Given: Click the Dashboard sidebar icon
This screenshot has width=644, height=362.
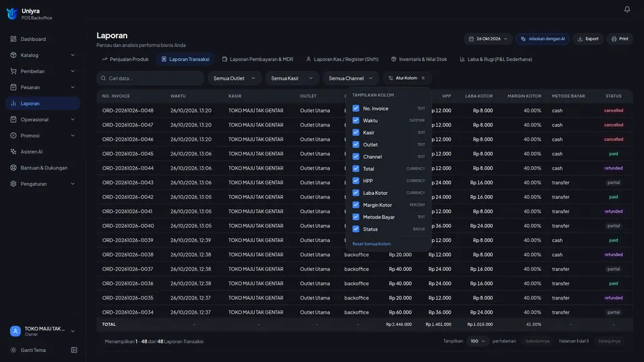Looking at the screenshot, I should tap(13, 39).
